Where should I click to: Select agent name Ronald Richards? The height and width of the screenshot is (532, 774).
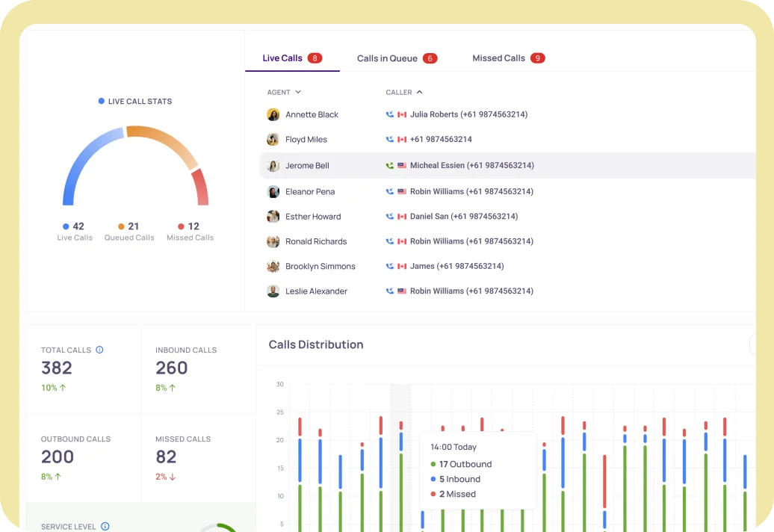coord(316,241)
